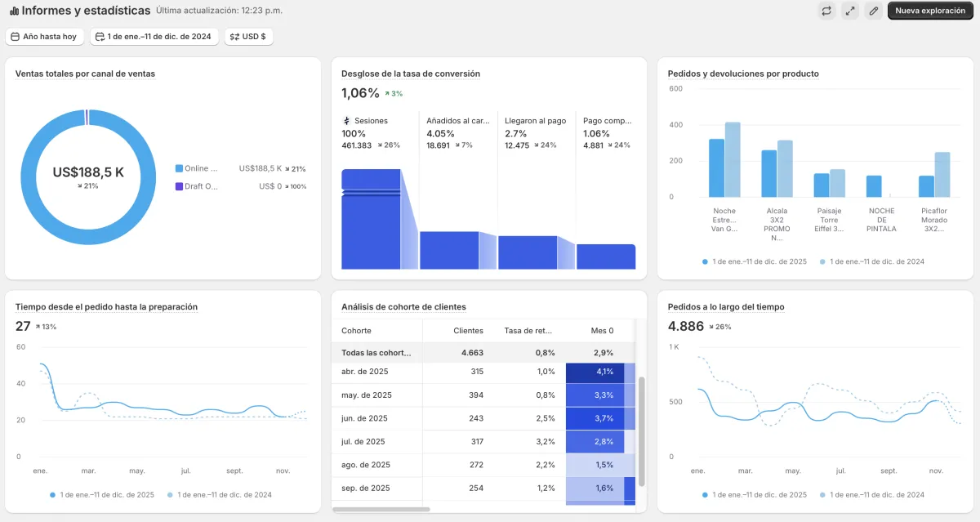Toggle 2025 legend in Tiempo hasta la preparación chart
The image size is (980, 522).
[x=102, y=494]
